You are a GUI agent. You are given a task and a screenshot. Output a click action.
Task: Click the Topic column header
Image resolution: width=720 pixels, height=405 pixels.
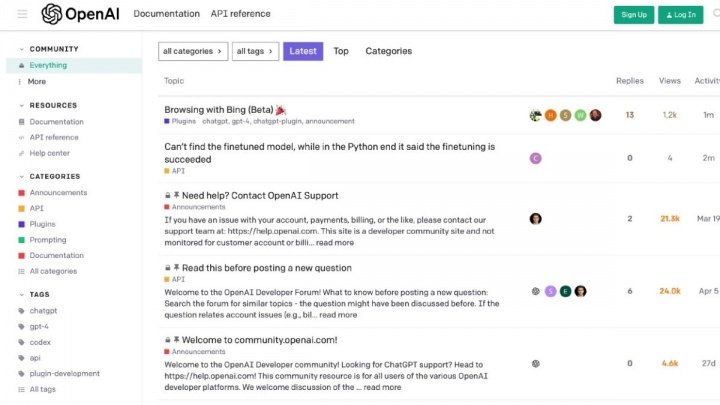[x=174, y=81]
